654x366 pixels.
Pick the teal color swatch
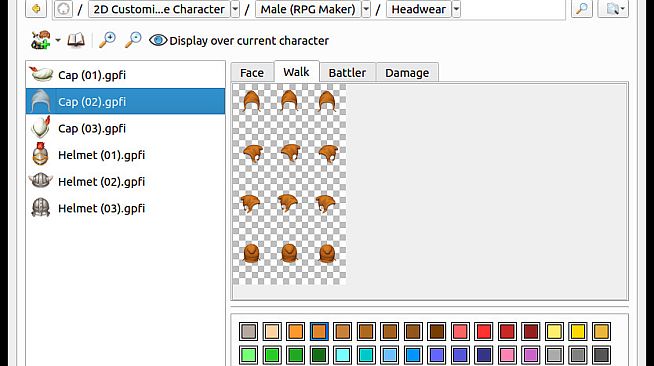click(366, 355)
